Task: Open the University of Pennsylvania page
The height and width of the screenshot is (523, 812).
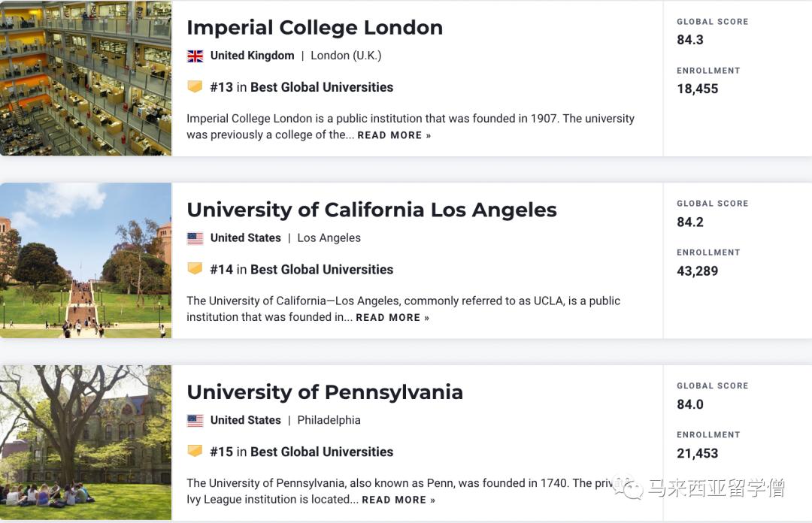Action: [326, 391]
